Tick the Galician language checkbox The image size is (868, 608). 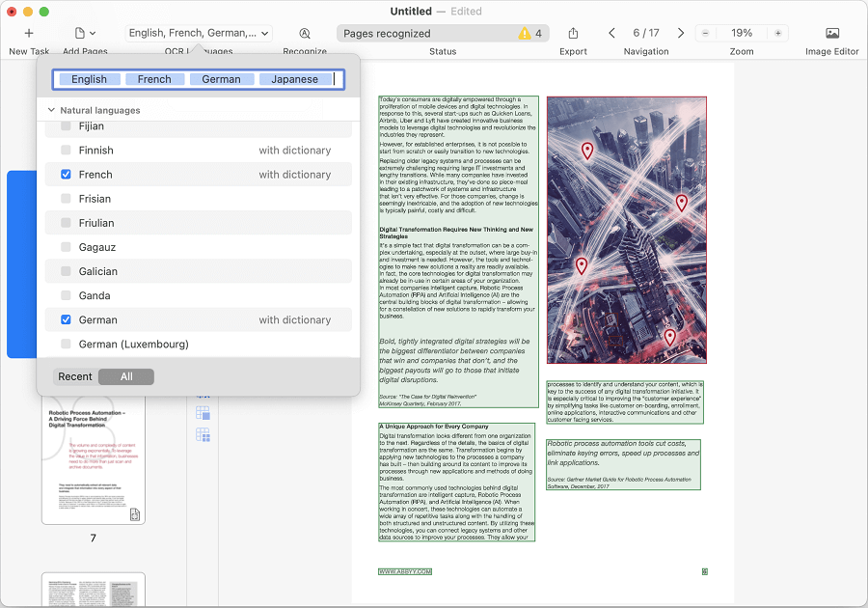66,271
